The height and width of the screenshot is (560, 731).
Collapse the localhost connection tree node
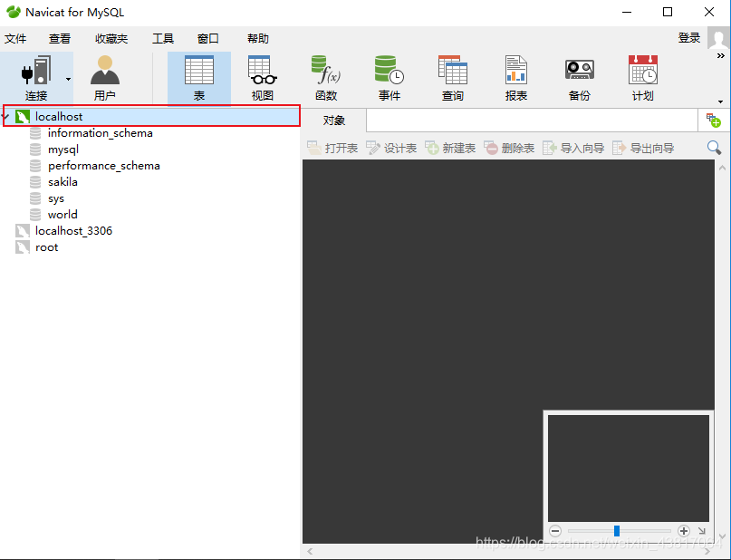pos(6,116)
